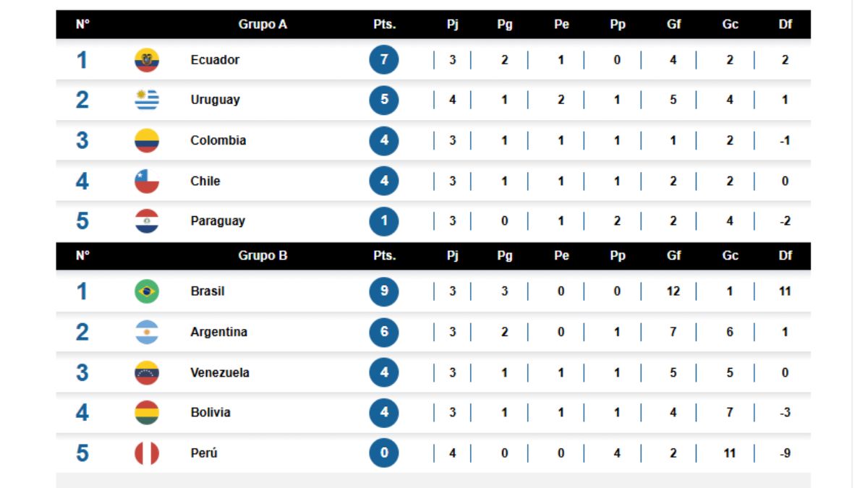The height and width of the screenshot is (488, 868).
Task: Click Brasil's 9 points badge
Action: click(384, 291)
